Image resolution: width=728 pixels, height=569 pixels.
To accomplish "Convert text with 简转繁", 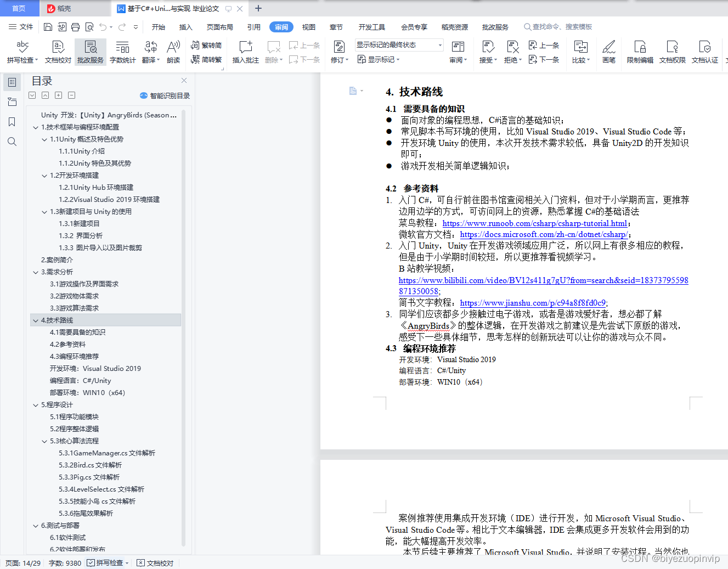I will point(206,60).
